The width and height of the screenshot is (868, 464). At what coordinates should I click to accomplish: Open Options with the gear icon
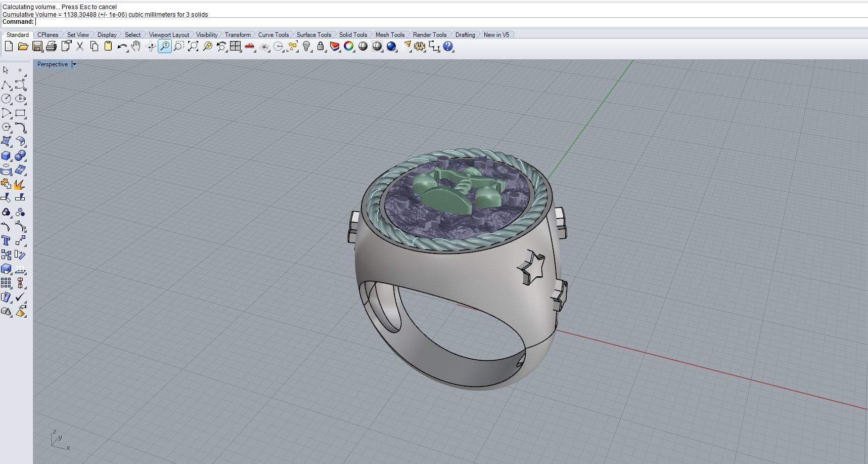[420, 47]
